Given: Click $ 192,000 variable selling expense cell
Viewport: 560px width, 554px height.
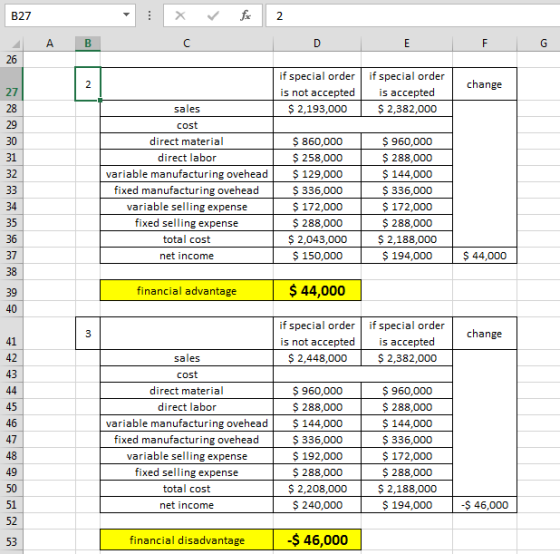Looking at the screenshot, I should 317,456.
